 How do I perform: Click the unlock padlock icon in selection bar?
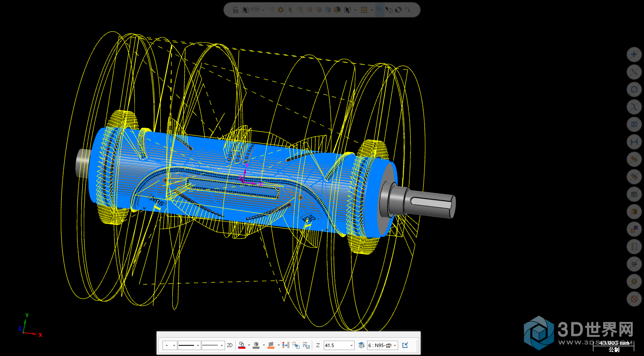click(236, 10)
